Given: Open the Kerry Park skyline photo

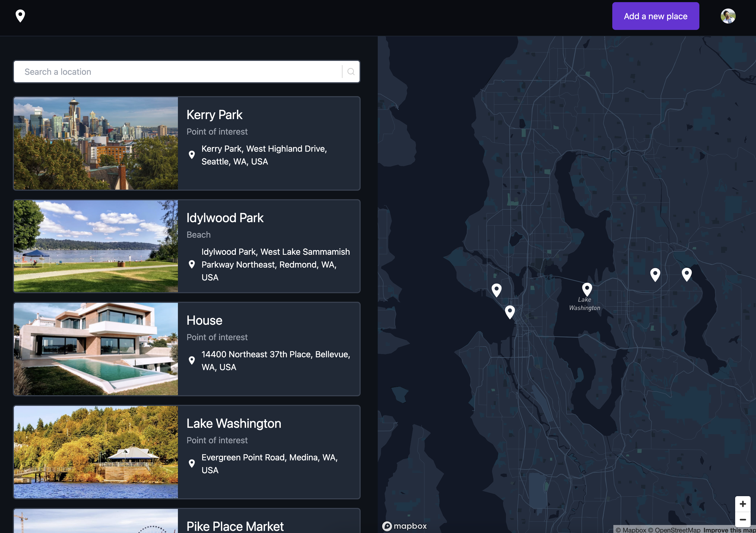Looking at the screenshot, I should 96,143.
